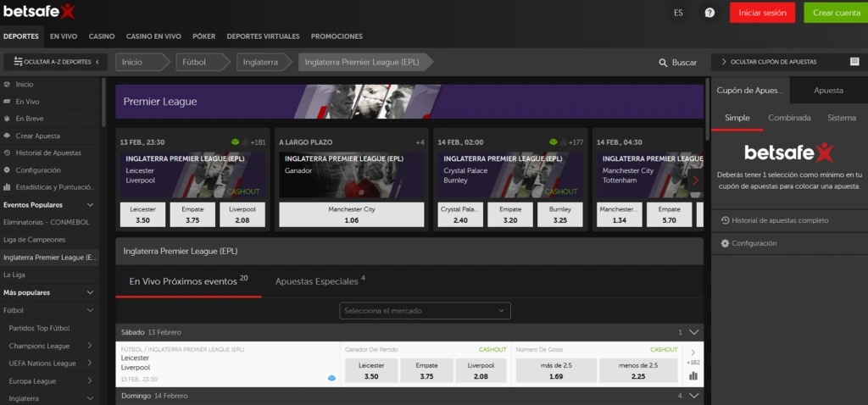Select Burnley 3.25 odds on card
This screenshot has height=405, width=868.
click(559, 214)
